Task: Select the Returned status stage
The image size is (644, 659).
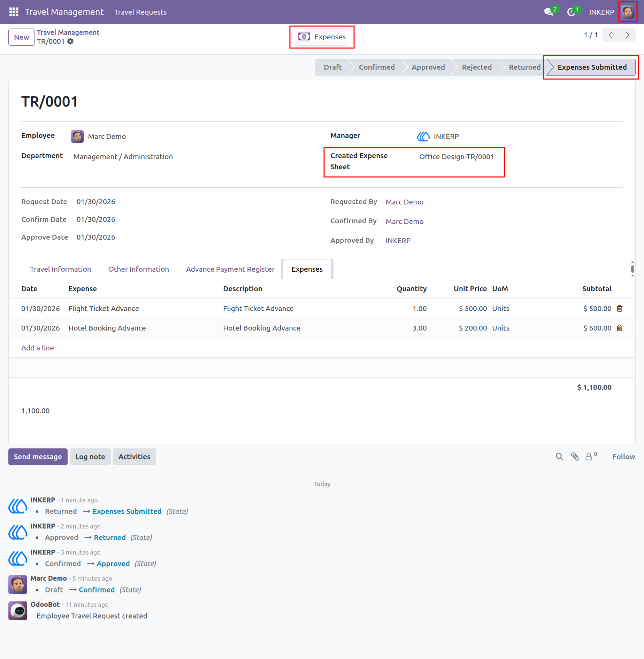Action: pos(524,67)
